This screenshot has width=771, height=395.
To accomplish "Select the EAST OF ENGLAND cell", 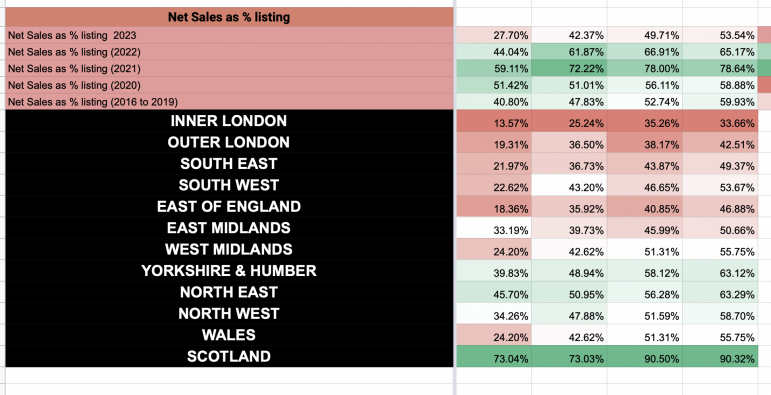I will pyautogui.click(x=229, y=206).
